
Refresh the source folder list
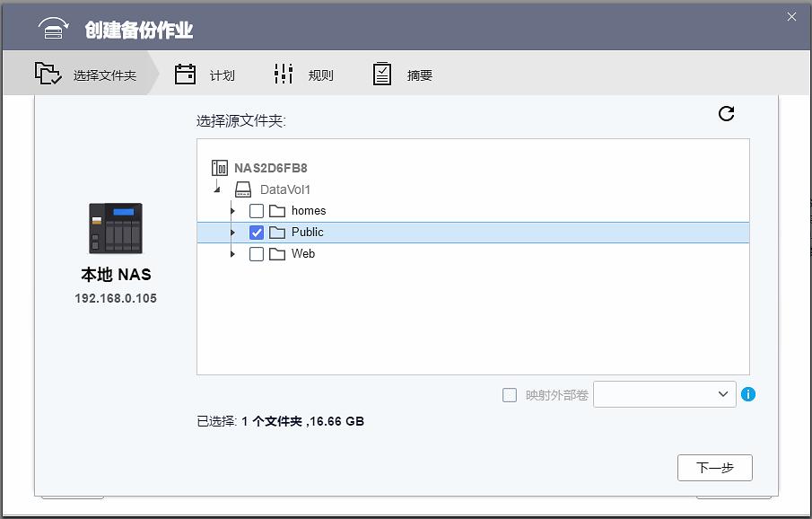tap(727, 114)
